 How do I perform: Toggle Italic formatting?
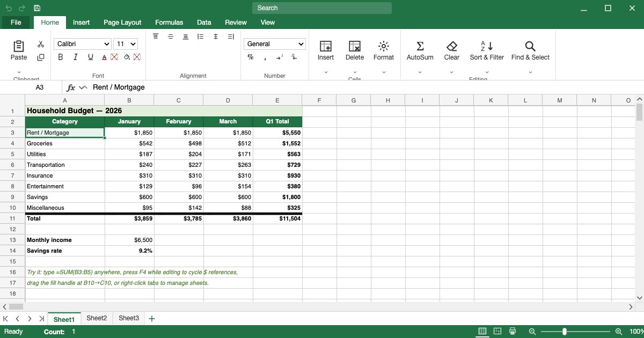tap(75, 57)
